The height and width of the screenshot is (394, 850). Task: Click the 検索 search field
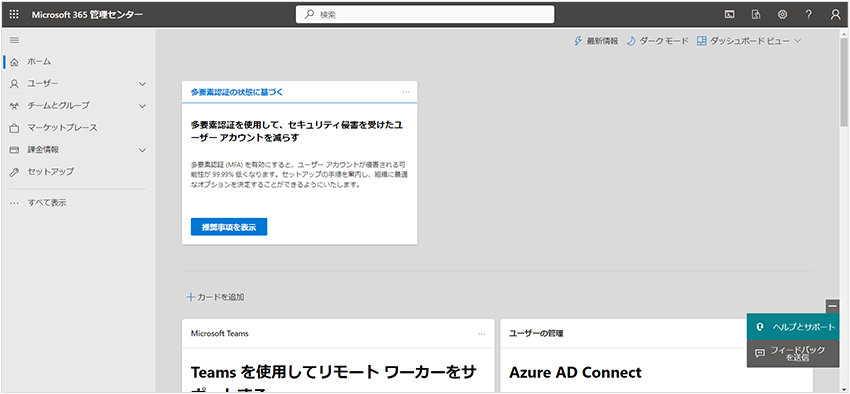425,15
